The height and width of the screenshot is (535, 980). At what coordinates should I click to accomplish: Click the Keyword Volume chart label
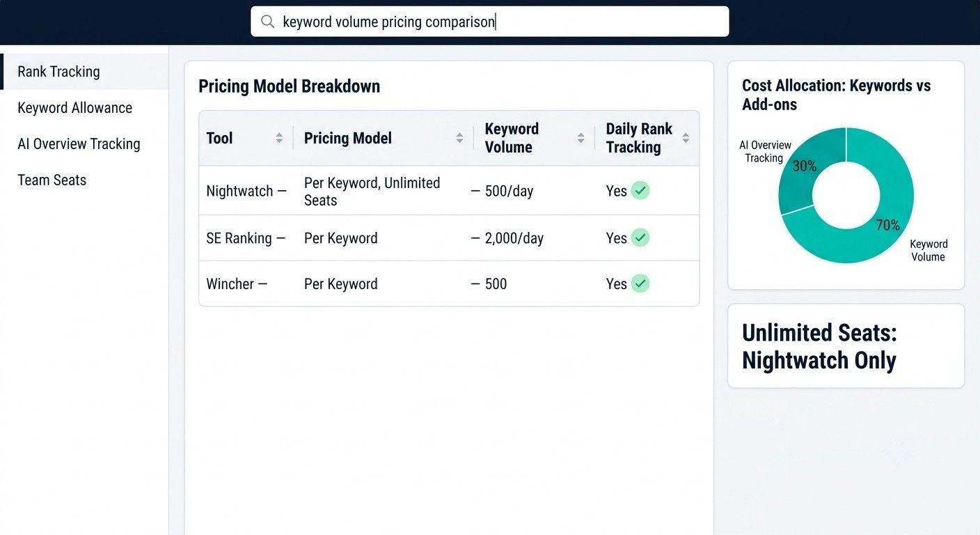tap(928, 251)
